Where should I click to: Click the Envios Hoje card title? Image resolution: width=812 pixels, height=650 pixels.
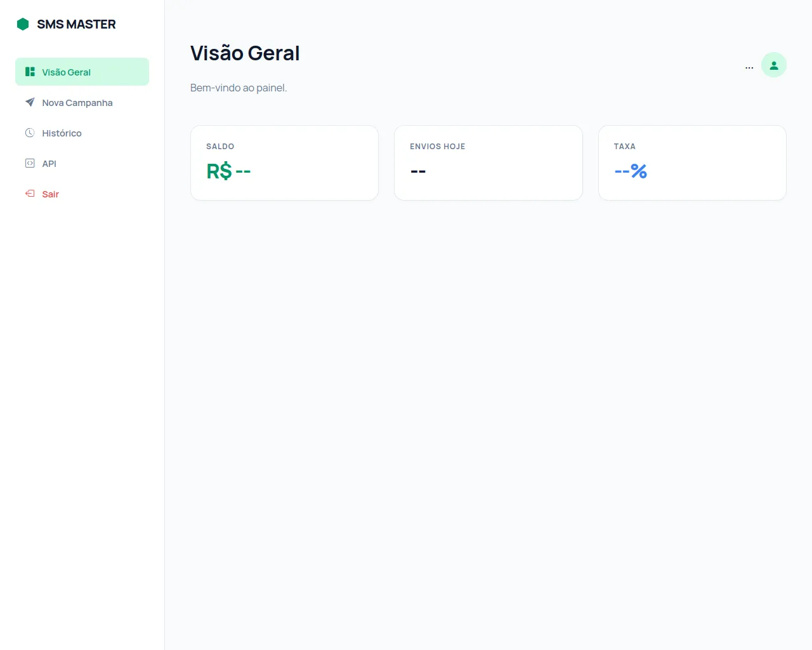[x=438, y=147]
